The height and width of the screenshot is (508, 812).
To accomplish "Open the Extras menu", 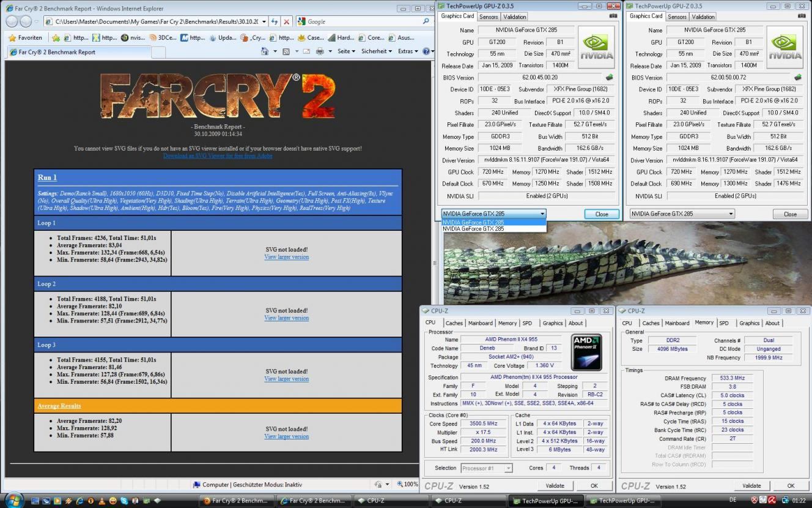I will point(408,51).
